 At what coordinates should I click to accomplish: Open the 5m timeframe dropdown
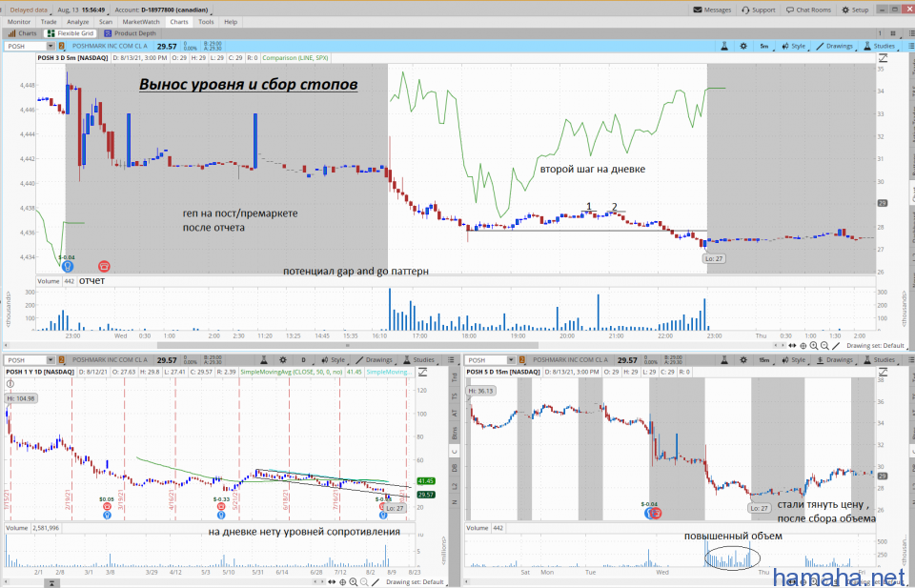click(x=764, y=46)
